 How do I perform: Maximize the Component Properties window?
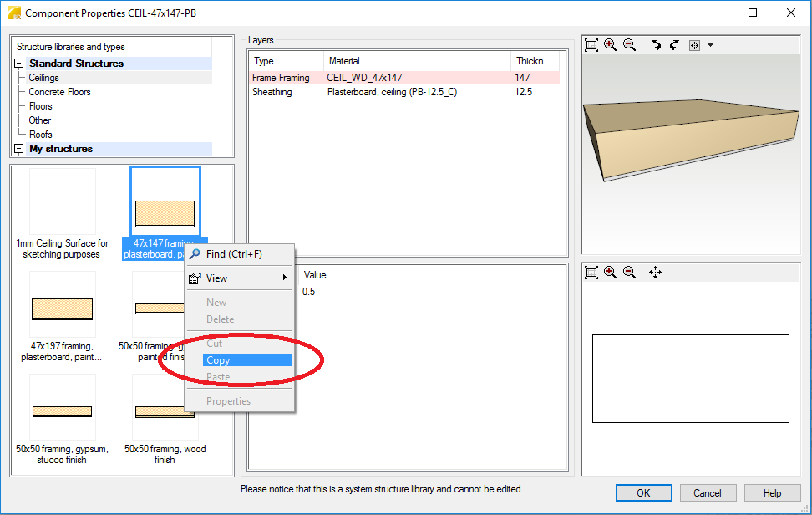tap(753, 13)
